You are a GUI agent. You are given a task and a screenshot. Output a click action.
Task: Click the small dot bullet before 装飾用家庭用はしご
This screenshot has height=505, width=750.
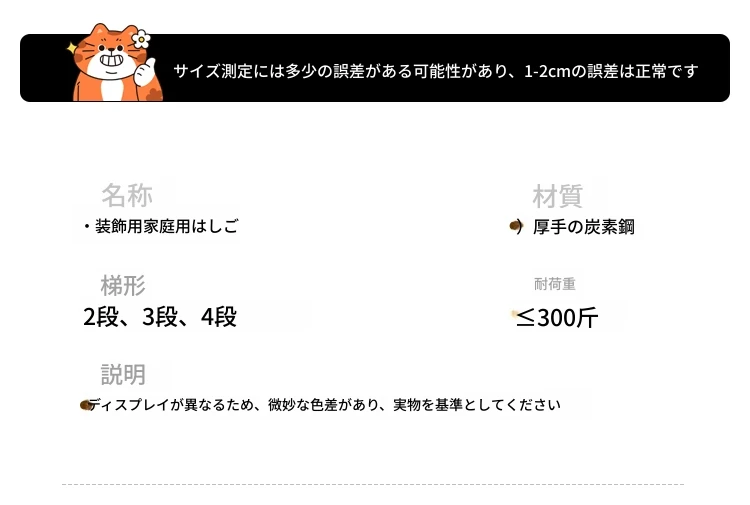pos(87,226)
